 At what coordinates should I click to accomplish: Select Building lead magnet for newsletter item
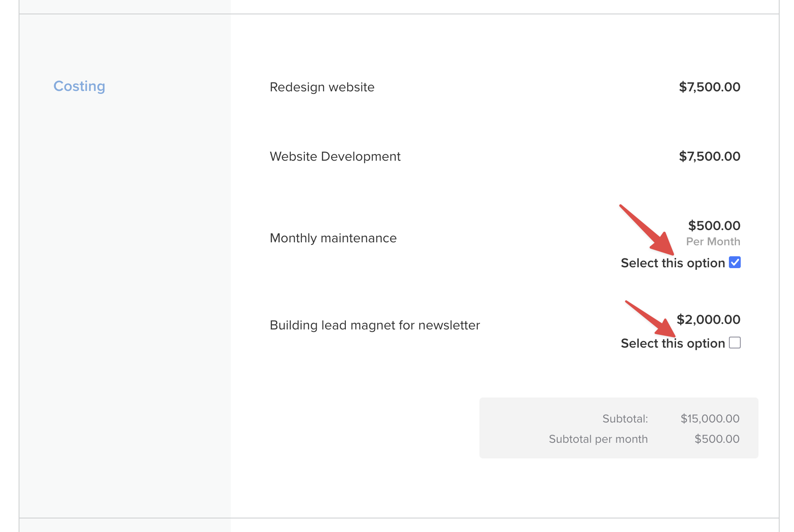tap(375, 325)
